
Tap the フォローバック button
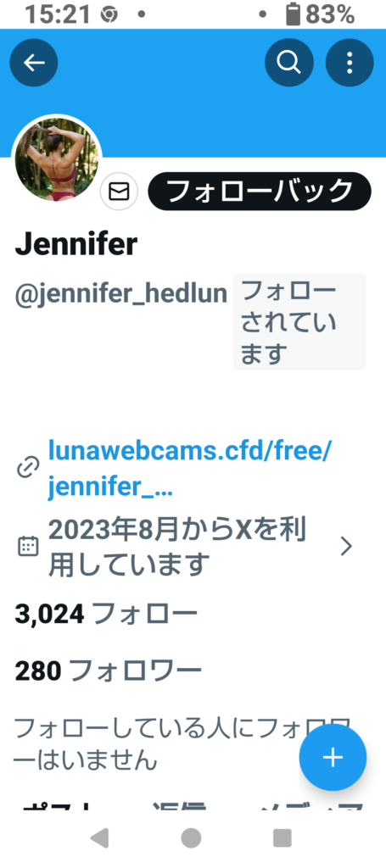(x=260, y=192)
